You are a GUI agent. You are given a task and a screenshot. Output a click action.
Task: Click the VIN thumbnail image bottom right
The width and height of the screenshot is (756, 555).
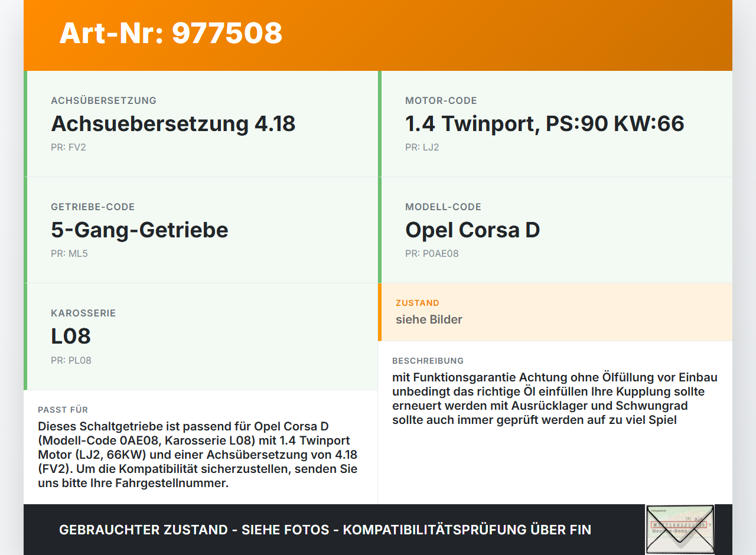pyautogui.click(x=680, y=529)
